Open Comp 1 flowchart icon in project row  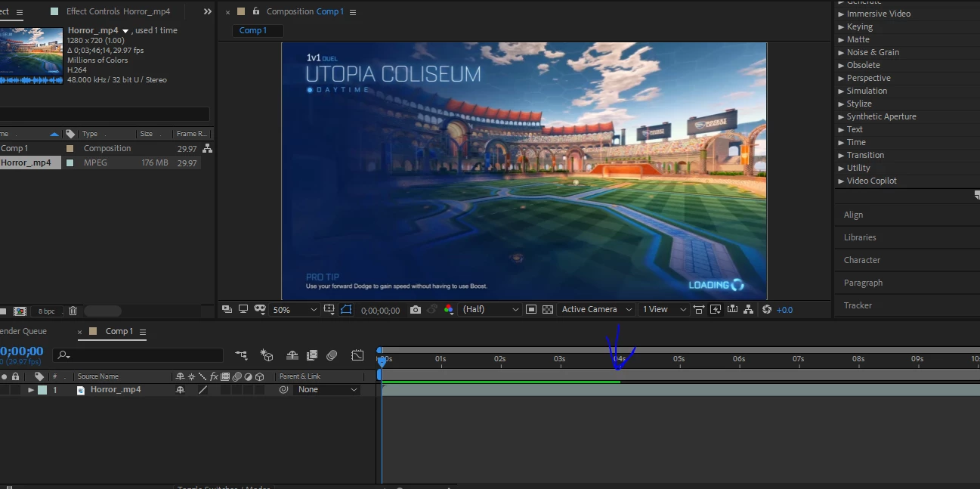[x=207, y=149]
